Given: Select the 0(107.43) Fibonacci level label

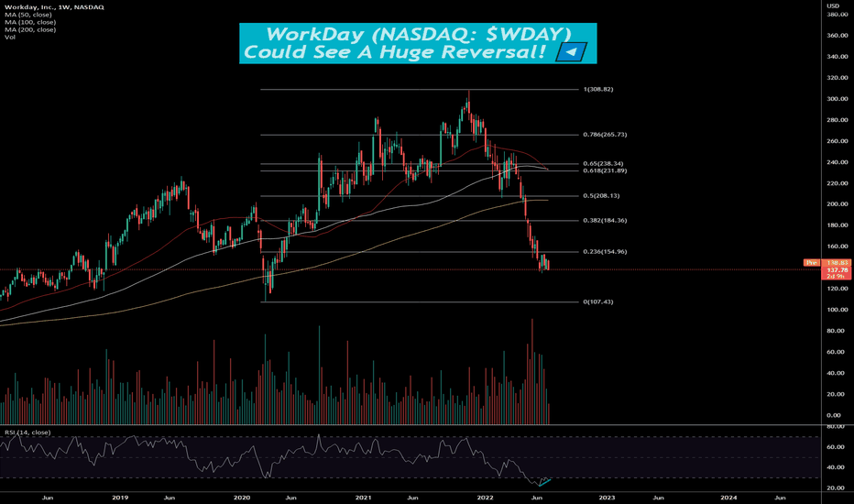Looking at the screenshot, I should coord(598,301).
